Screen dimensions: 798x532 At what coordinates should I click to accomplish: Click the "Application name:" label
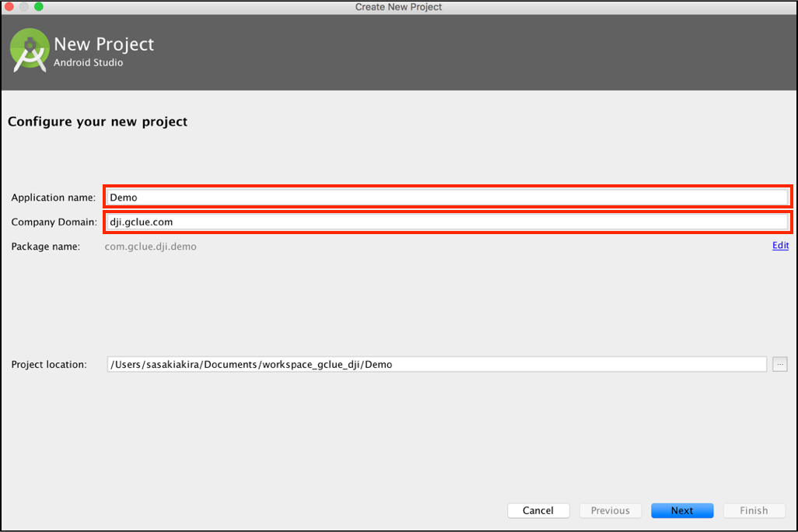pyautogui.click(x=53, y=198)
